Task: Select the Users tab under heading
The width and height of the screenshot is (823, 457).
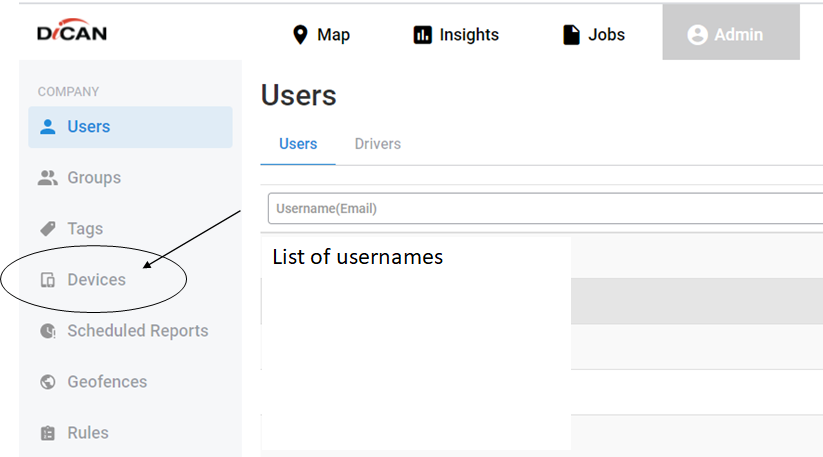Action: coord(298,144)
